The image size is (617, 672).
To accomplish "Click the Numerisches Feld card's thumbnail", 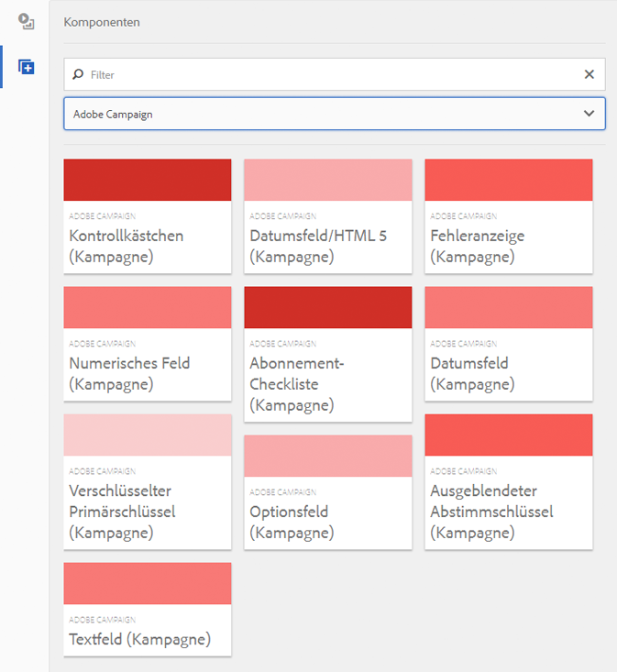I will 148,307.
